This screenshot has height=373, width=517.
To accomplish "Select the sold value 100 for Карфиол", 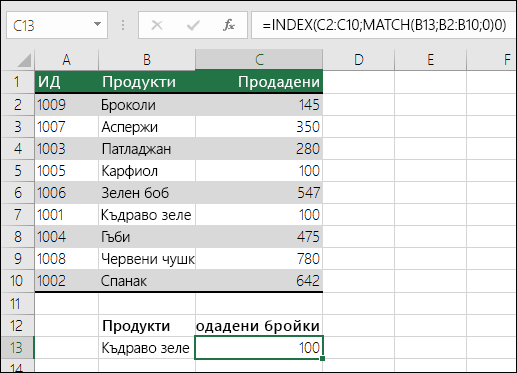I will (x=259, y=171).
